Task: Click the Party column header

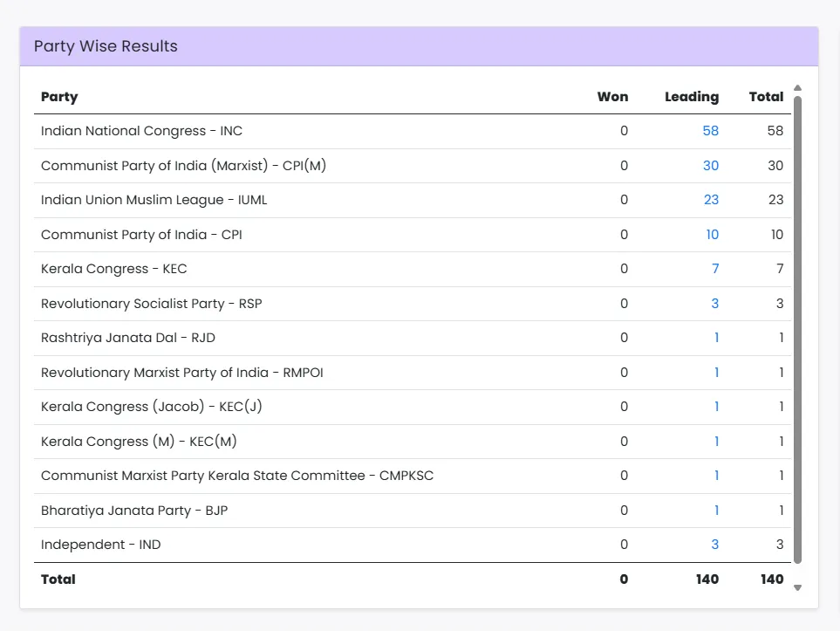Action: (x=59, y=97)
